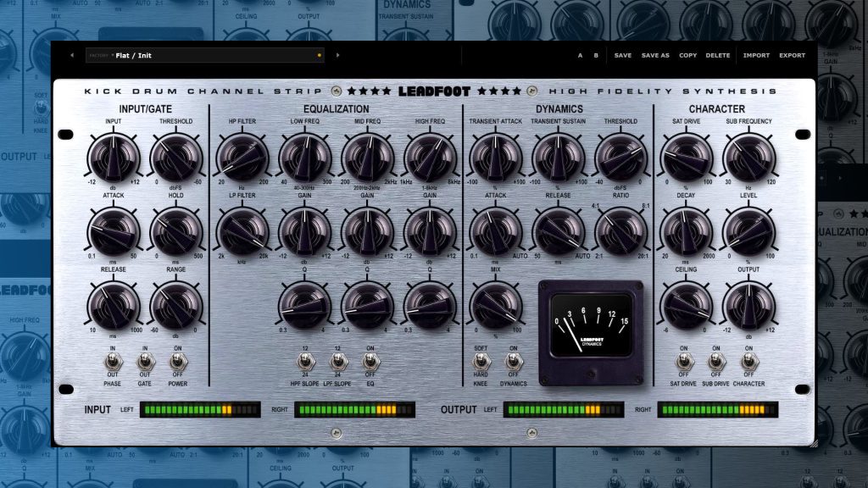Viewport: 868px width, 488px height.
Task: Click the High Freq Gain knob
Action: [430, 232]
